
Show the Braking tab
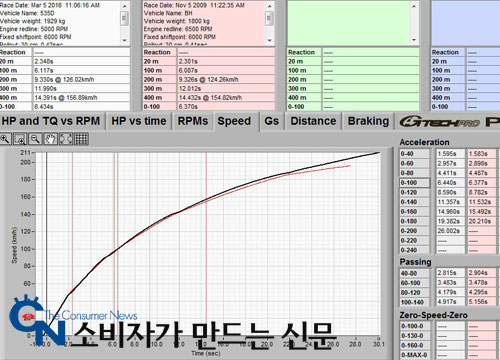click(368, 121)
